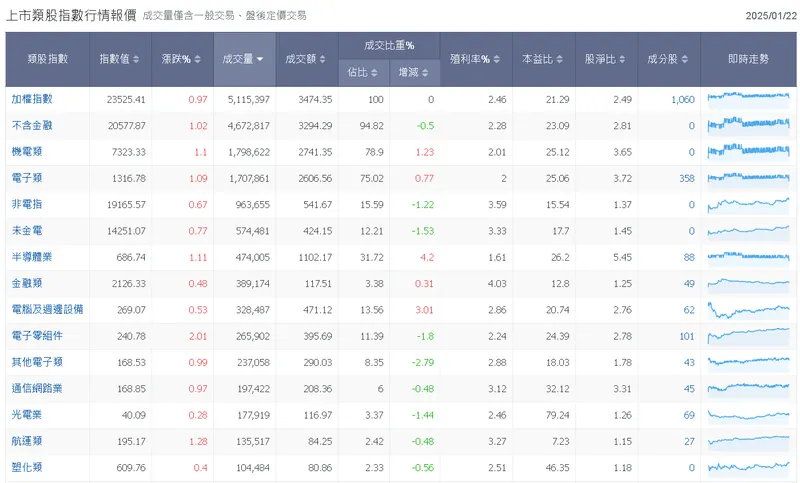The image size is (800, 483).
Task: View 塑化類 realtime trend chart
Action: point(748,468)
